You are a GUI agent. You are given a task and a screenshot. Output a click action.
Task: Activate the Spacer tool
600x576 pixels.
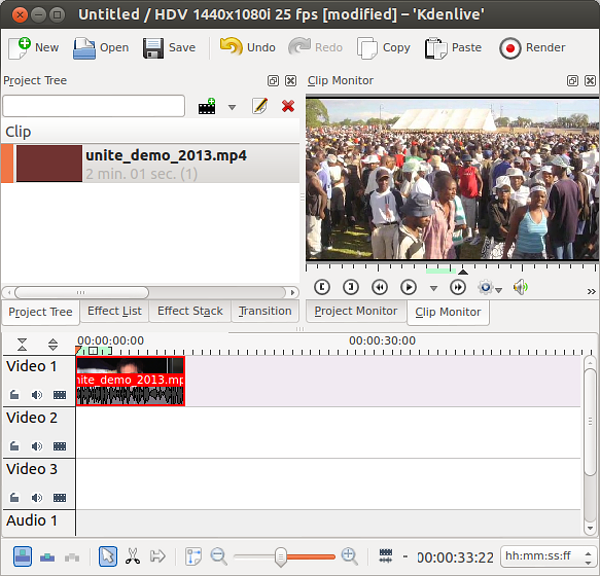158,557
